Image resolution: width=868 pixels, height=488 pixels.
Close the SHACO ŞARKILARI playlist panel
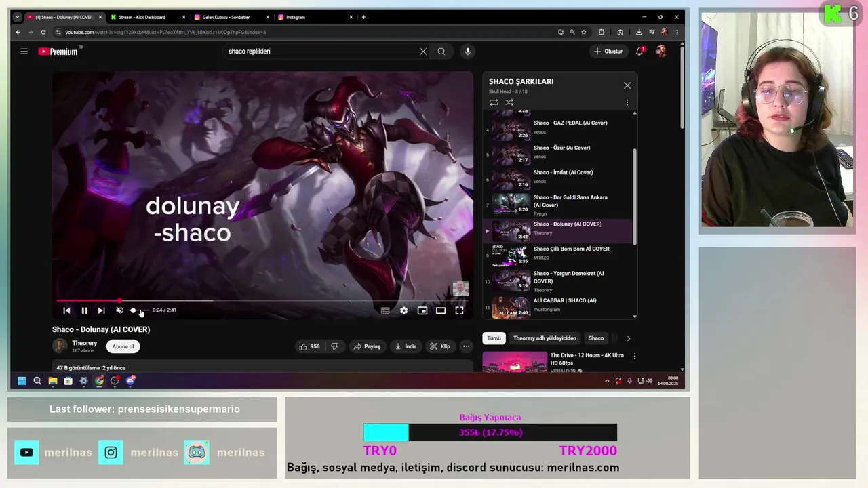pos(627,85)
